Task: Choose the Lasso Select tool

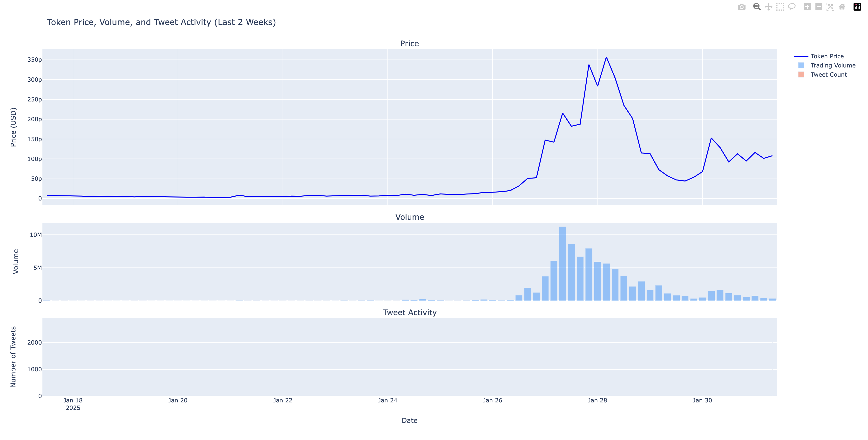Action: click(792, 7)
